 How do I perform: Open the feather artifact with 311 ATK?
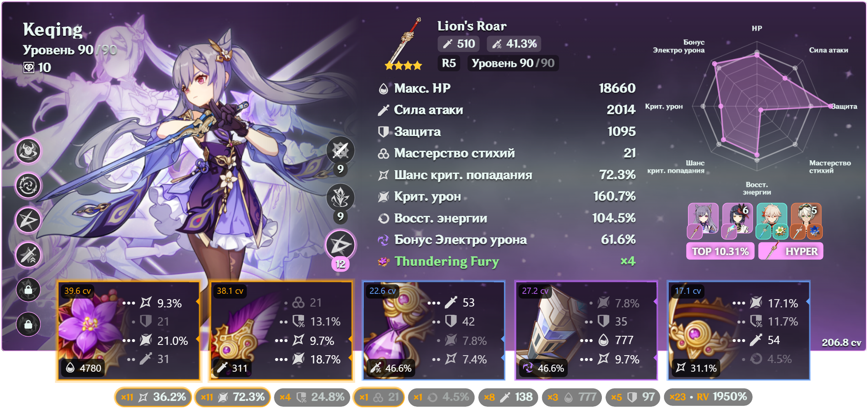coord(281,330)
